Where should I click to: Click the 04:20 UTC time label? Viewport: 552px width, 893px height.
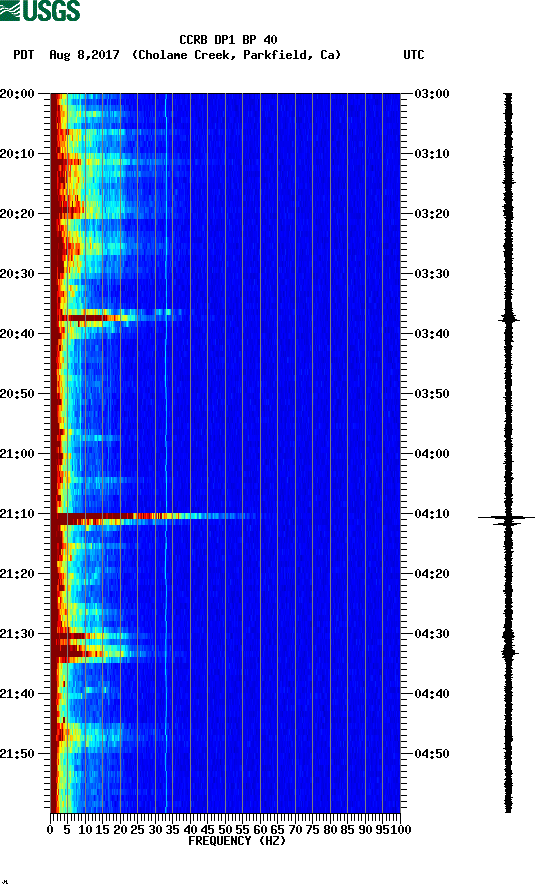pyautogui.click(x=432, y=574)
